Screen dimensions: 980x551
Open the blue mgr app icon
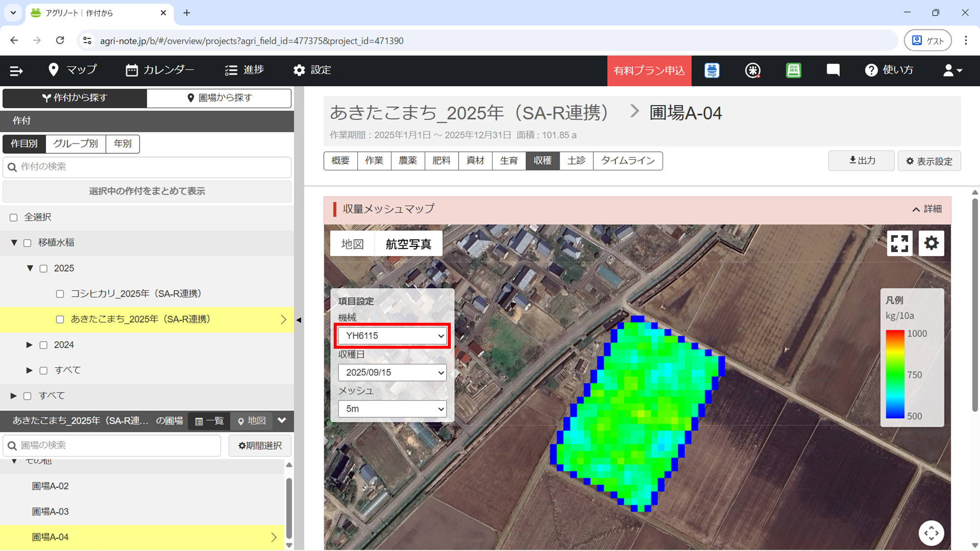pyautogui.click(x=712, y=71)
